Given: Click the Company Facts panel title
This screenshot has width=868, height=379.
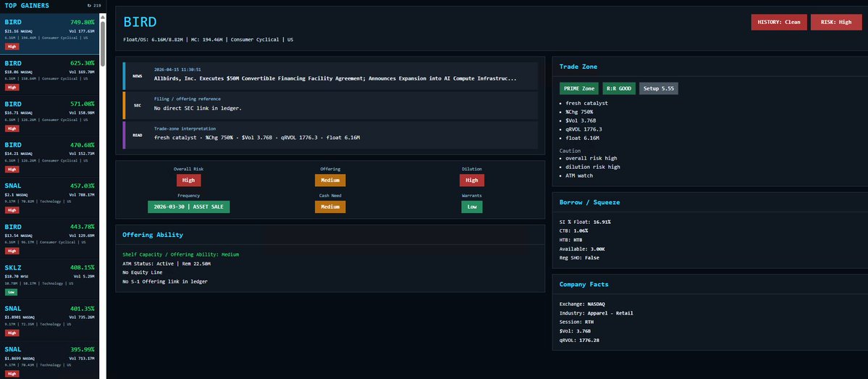Looking at the screenshot, I should click(583, 284).
